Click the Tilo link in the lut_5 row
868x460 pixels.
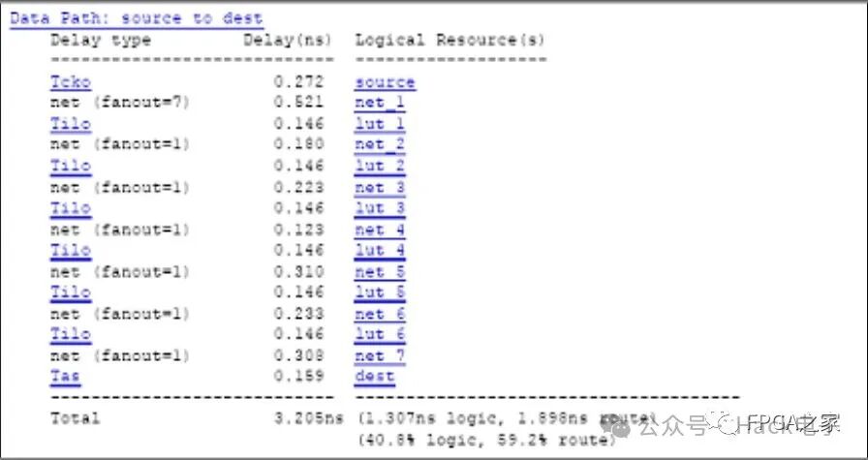point(71,292)
